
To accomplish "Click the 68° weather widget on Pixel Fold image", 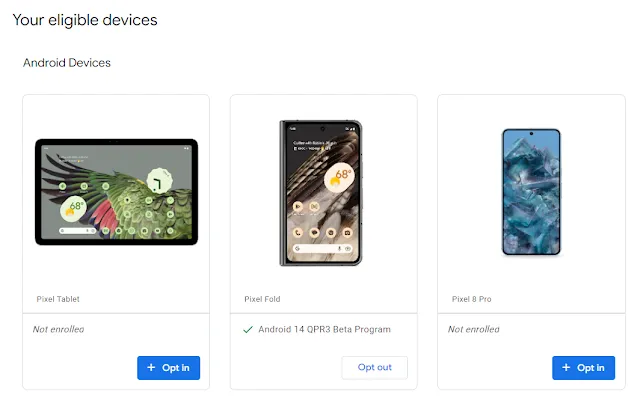I will click(339, 177).
